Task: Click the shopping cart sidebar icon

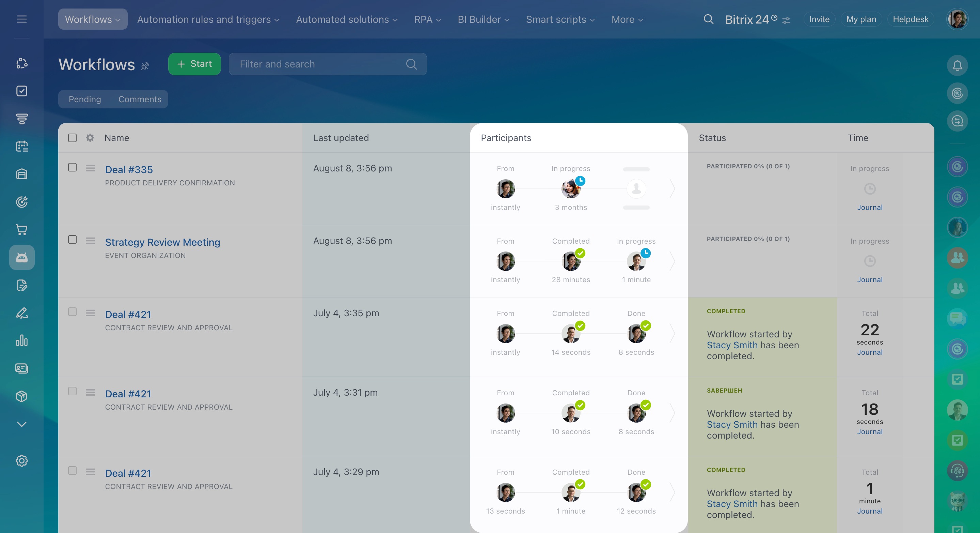Action: click(x=22, y=230)
